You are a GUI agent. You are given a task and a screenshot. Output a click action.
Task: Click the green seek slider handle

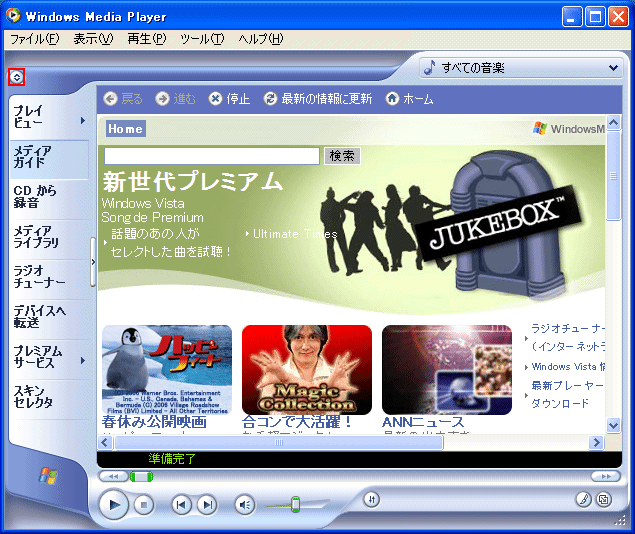pos(141,477)
